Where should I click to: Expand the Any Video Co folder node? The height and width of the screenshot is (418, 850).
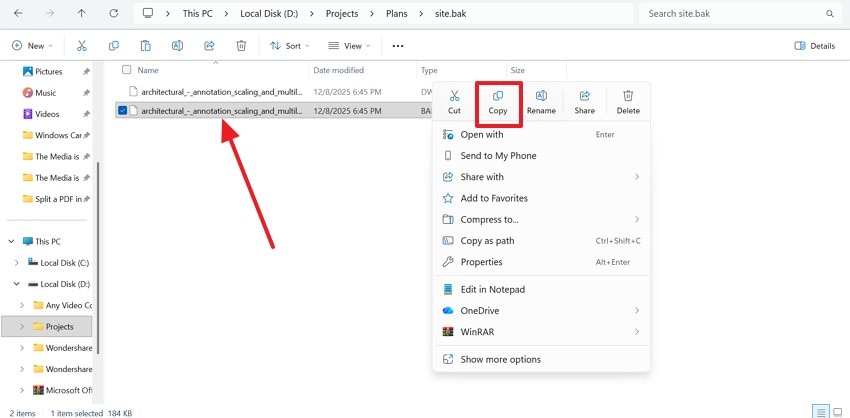tap(22, 305)
